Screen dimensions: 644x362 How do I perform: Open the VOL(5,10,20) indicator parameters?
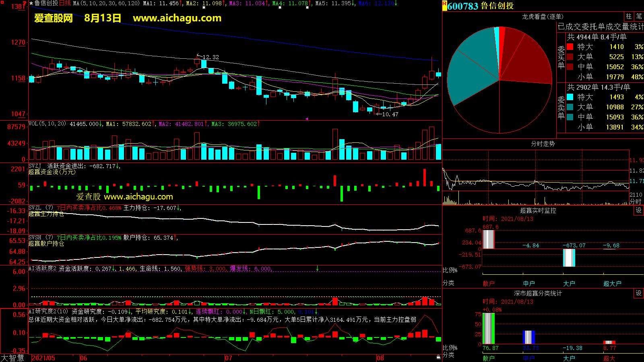click(47, 124)
